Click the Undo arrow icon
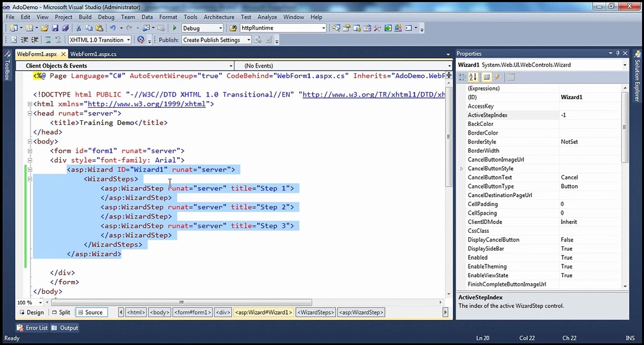 point(113,28)
